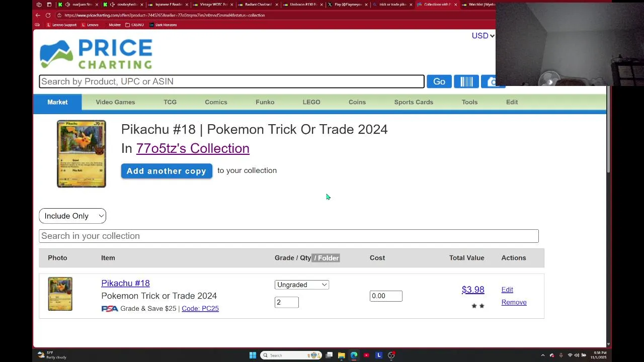This screenshot has height=362, width=644.
Task: Click the microphone tray icon
Action: tap(561, 355)
